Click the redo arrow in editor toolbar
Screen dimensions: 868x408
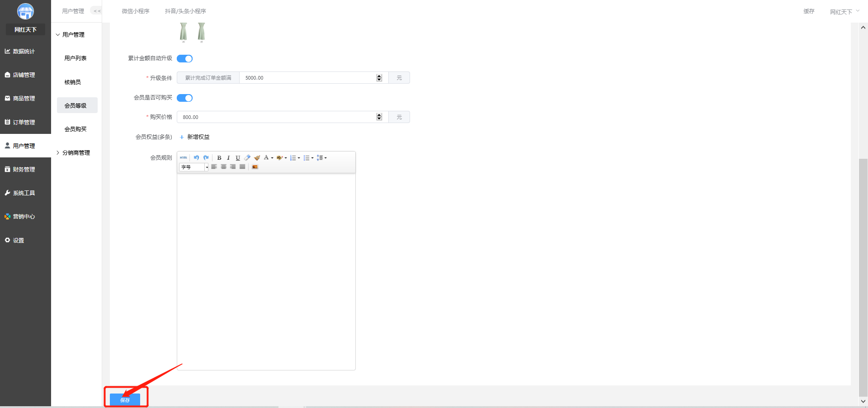point(206,158)
